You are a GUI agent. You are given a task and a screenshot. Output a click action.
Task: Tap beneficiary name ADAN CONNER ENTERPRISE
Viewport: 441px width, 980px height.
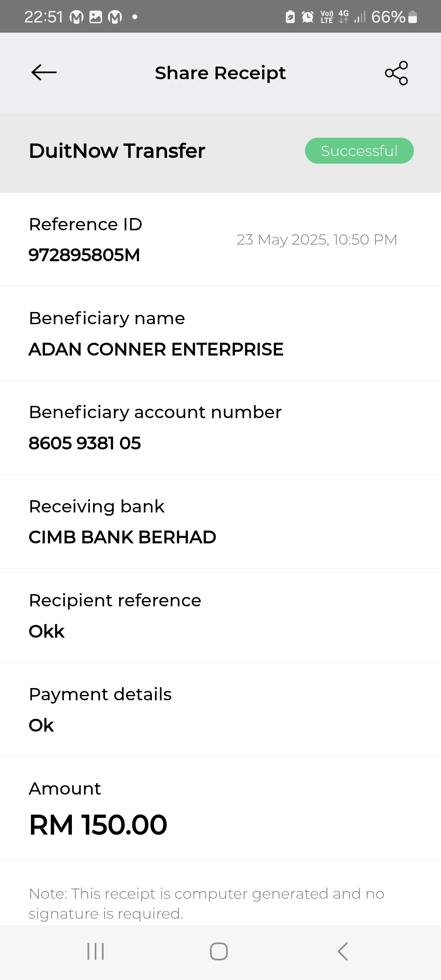(156, 350)
